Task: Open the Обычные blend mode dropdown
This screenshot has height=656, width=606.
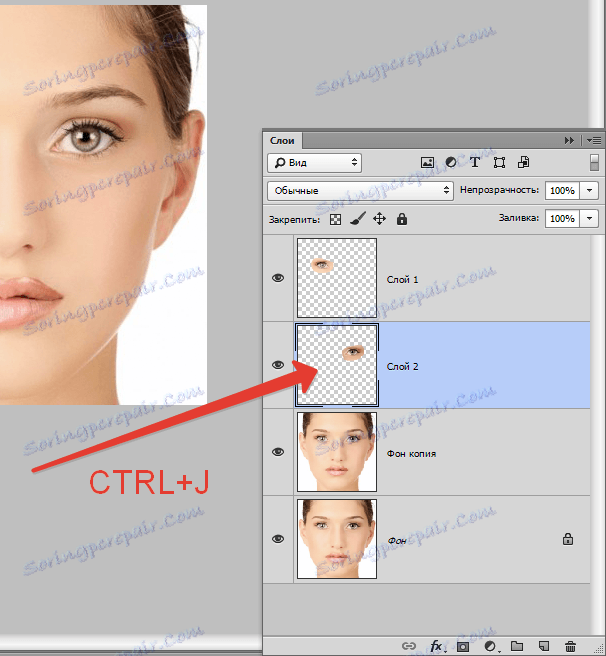Action: coord(360,190)
